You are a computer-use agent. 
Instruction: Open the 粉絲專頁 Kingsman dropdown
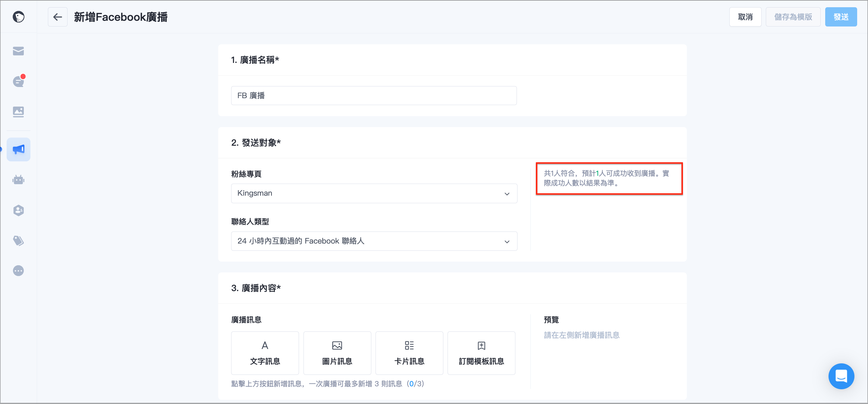(374, 193)
